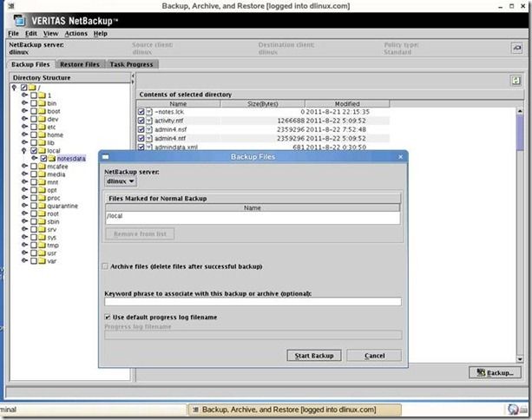532x420 pixels.
Task: Click the Start Backup button
Action: [x=314, y=356]
